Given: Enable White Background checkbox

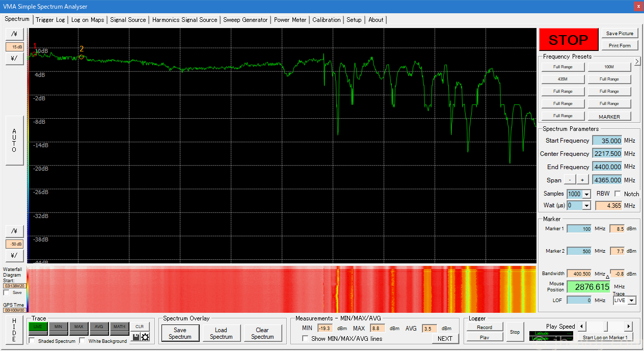Looking at the screenshot, I should 83,341.
